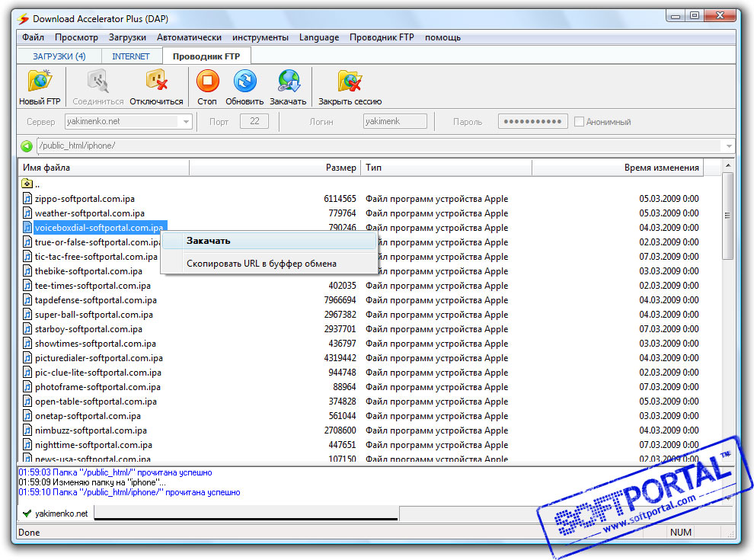Open the Файл menu
Image resolution: width=754 pixels, height=560 pixels.
point(33,37)
